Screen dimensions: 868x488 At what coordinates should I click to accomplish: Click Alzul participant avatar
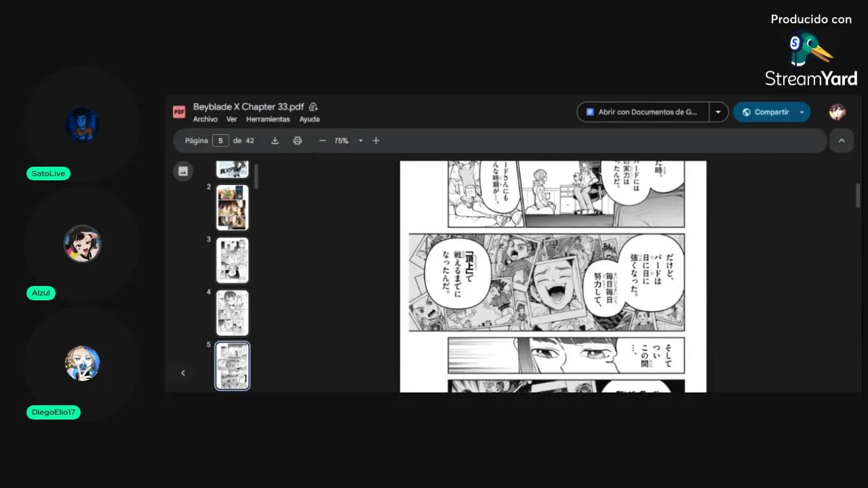[x=83, y=244]
